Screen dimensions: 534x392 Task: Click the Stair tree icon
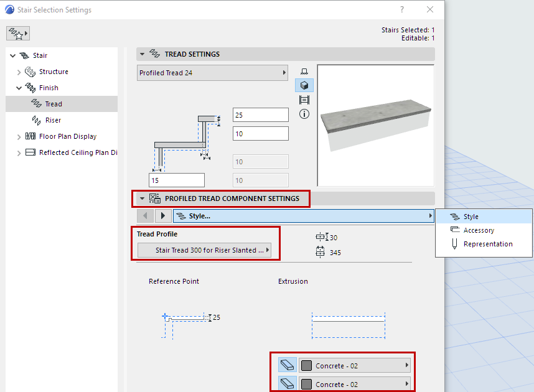(x=24, y=55)
